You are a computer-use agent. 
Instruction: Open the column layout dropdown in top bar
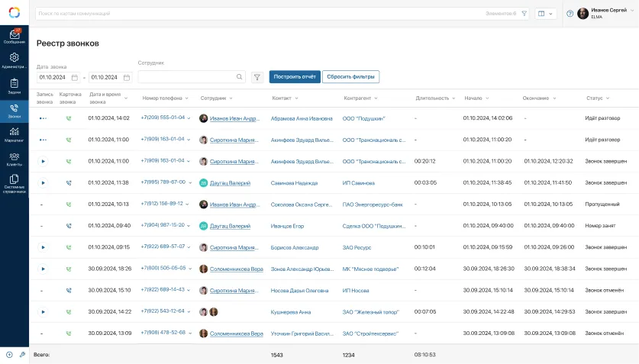pos(545,14)
